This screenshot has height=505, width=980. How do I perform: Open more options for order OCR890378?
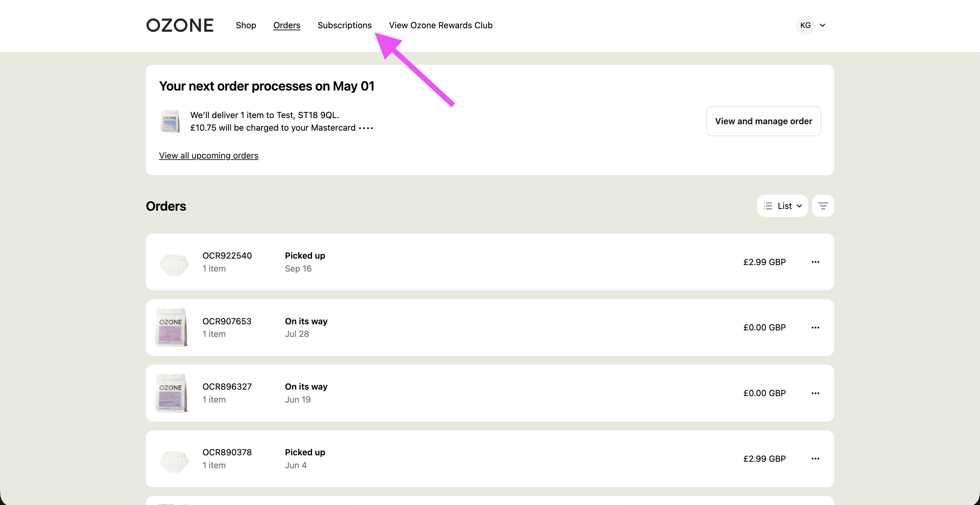click(815, 459)
